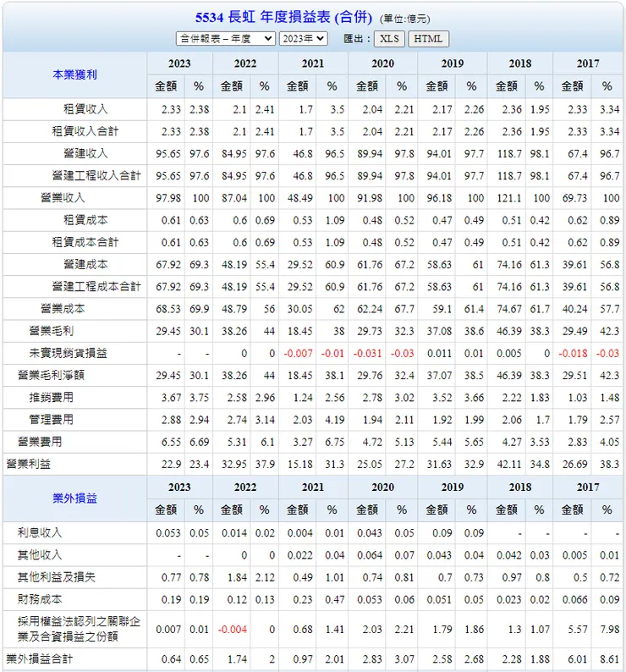Click the 2017 column header in 本業獲利 table
626x672 pixels.
click(x=588, y=63)
